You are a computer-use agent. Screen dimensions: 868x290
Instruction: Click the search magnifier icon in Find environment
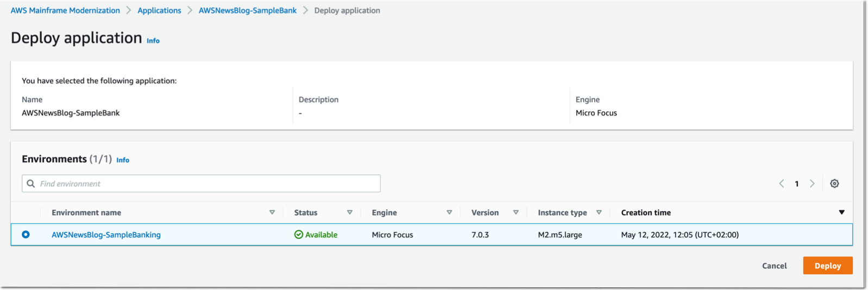tap(31, 184)
